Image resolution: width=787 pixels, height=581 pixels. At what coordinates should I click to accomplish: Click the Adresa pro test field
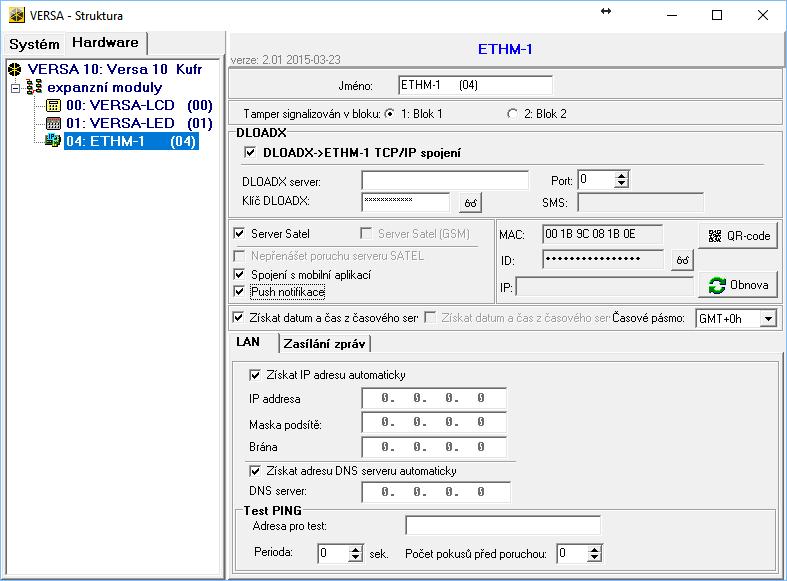(503, 525)
